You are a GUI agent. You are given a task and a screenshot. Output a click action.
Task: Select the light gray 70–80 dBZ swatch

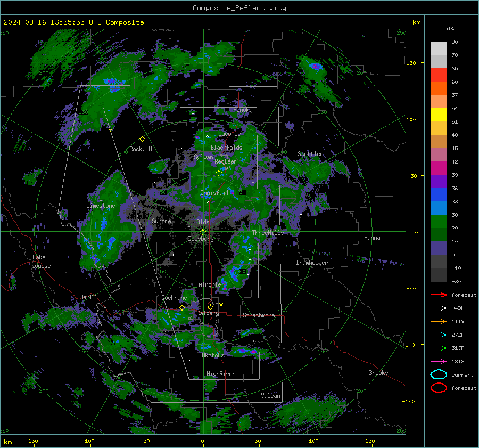[439, 48]
